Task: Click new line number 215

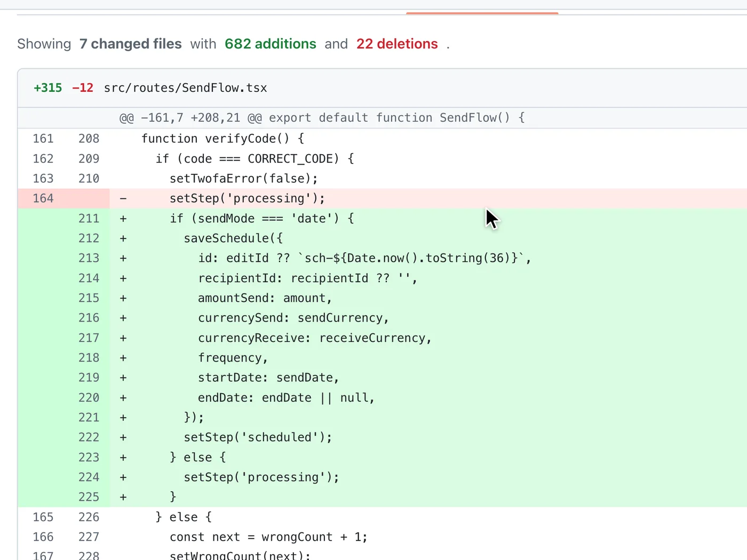Action: pos(89,298)
